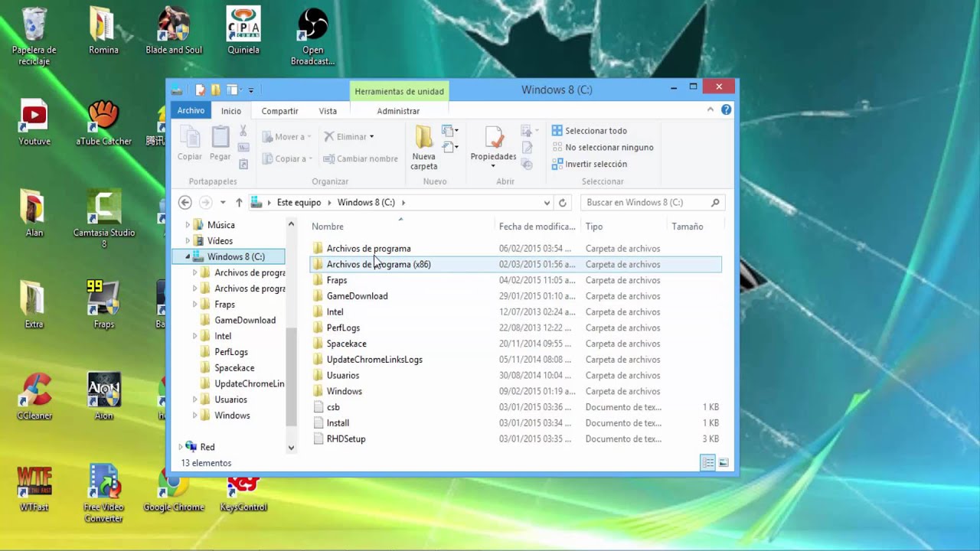The height and width of the screenshot is (551, 980).
Task: Open the recent locations dropdown beside Forward arrow
Action: (x=223, y=203)
